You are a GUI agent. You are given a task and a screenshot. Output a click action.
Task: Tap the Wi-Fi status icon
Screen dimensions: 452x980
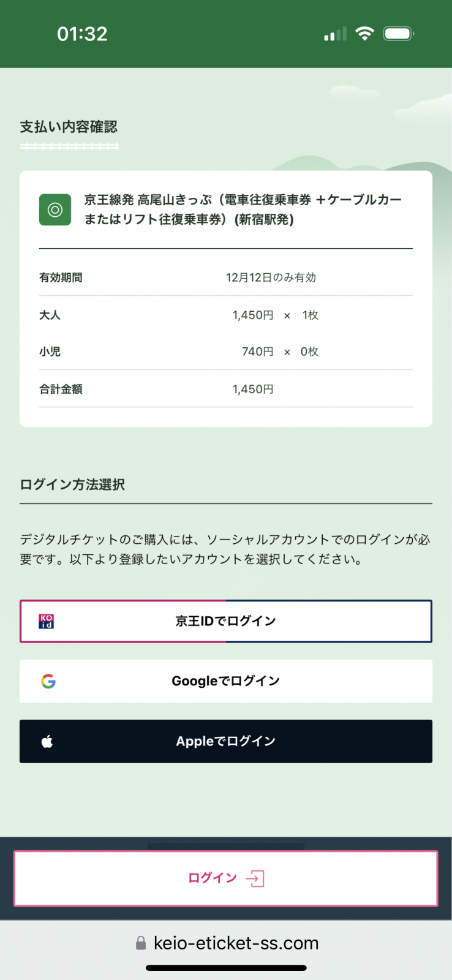pos(364,34)
